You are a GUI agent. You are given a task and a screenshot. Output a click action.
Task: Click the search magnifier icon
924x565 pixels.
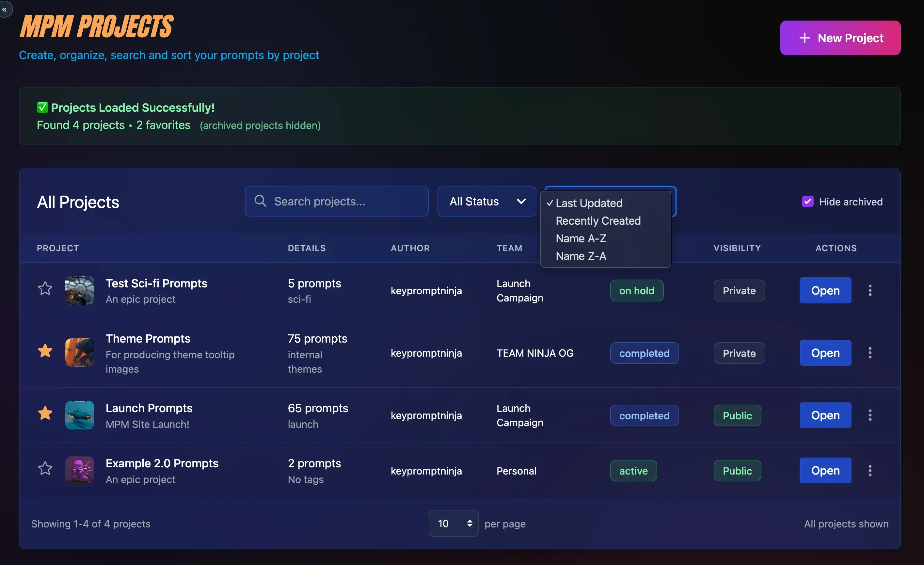coord(260,201)
